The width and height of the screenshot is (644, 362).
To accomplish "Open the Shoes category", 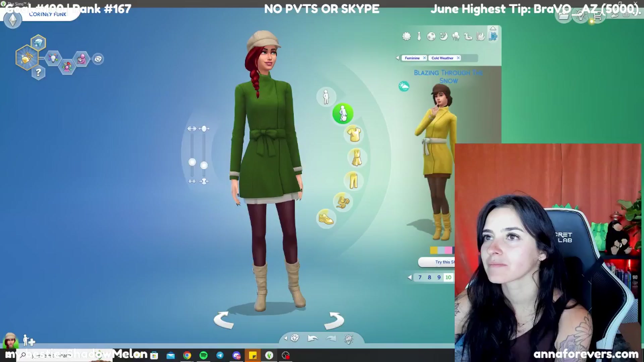I will (326, 219).
